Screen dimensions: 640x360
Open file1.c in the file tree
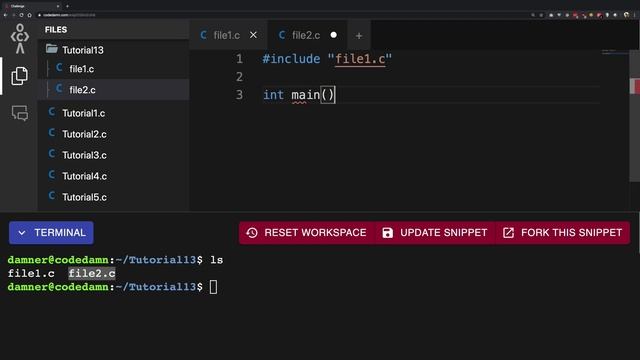82,69
